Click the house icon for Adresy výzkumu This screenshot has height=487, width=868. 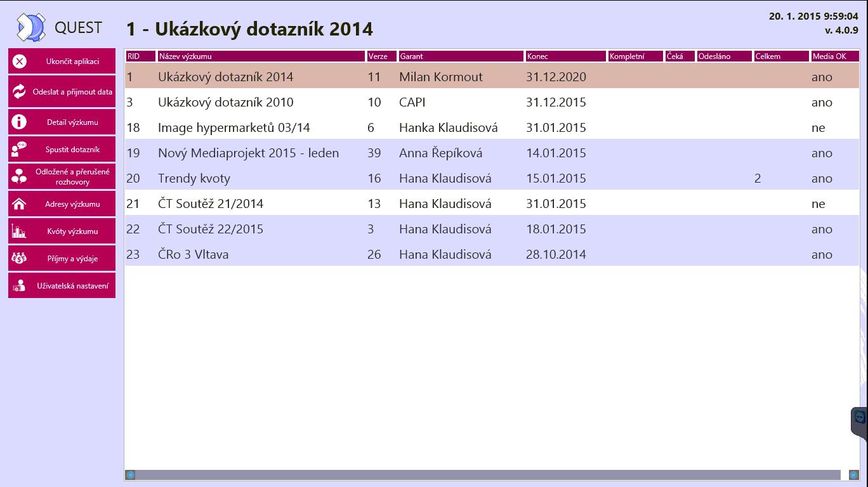click(20, 204)
